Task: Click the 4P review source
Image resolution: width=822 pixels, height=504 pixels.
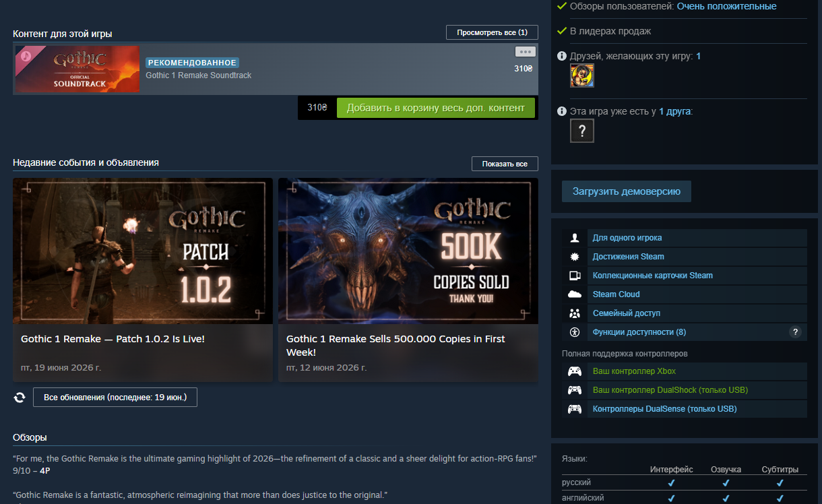Action: click(45, 471)
